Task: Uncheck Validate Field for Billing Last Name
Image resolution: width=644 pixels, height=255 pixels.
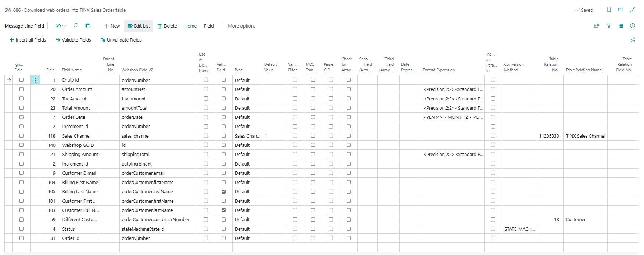Action: pyautogui.click(x=223, y=192)
